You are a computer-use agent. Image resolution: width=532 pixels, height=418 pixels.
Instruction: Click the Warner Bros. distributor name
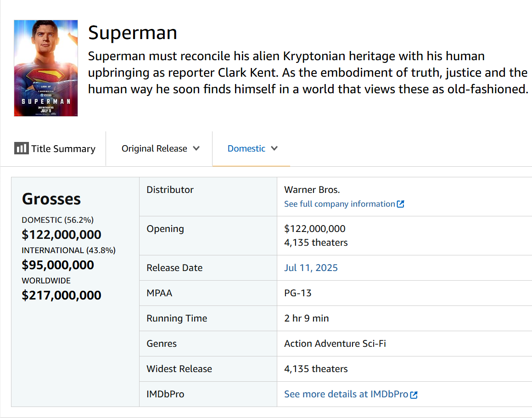(312, 190)
